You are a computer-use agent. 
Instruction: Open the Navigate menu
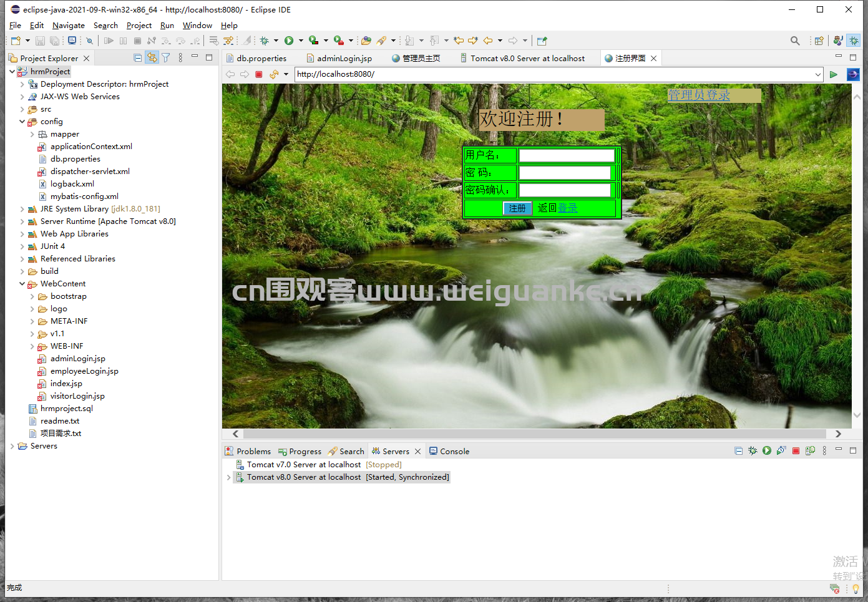click(x=68, y=26)
